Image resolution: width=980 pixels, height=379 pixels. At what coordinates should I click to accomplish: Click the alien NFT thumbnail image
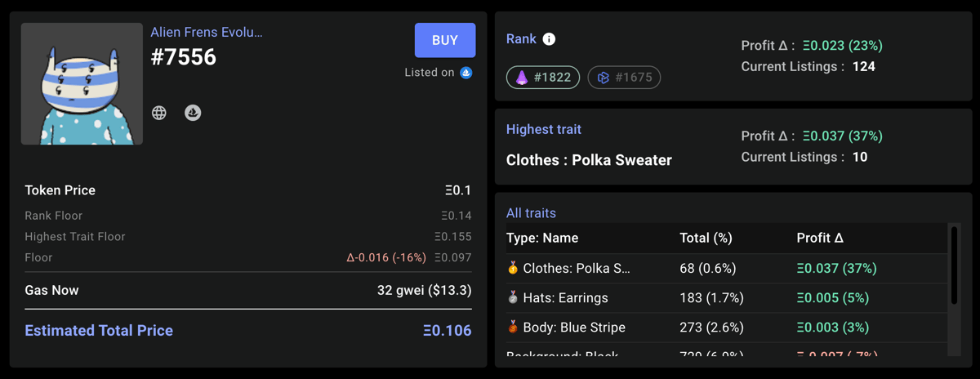pyautogui.click(x=82, y=84)
